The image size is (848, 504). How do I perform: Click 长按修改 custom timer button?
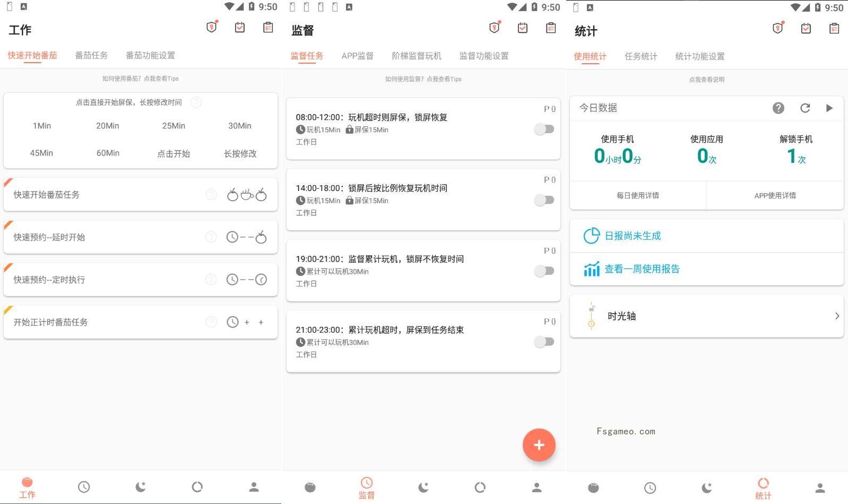[x=240, y=153]
